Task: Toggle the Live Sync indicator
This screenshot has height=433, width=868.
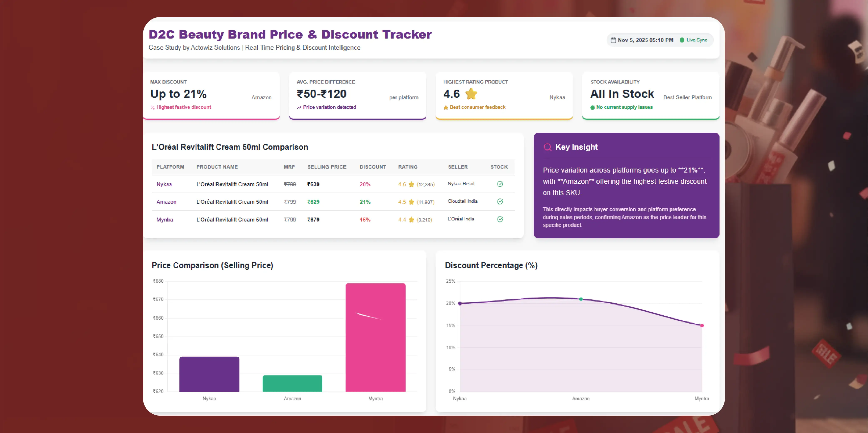Action: pyautogui.click(x=694, y=40)
